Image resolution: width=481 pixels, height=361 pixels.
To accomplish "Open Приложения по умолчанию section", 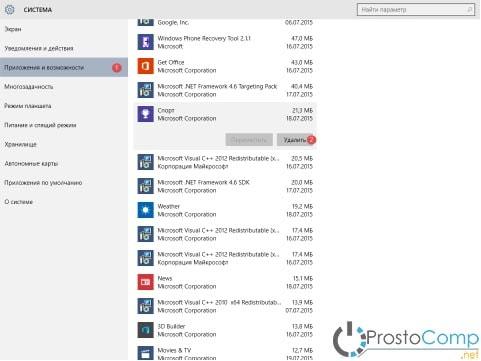I will 64,183.
